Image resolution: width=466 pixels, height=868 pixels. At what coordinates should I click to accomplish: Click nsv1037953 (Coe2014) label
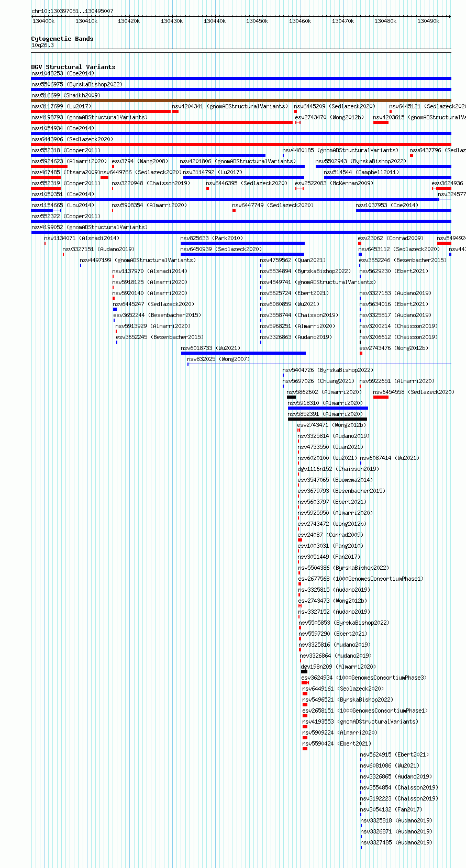(387, 205)
